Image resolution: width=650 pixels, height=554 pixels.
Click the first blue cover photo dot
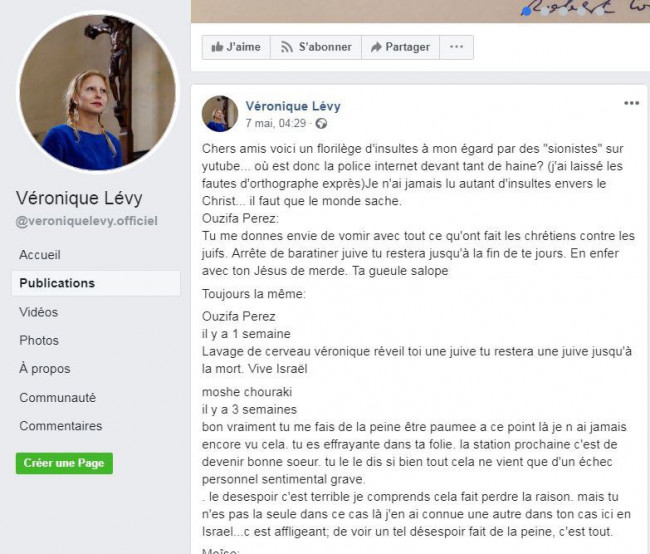[x=526, y=11]
